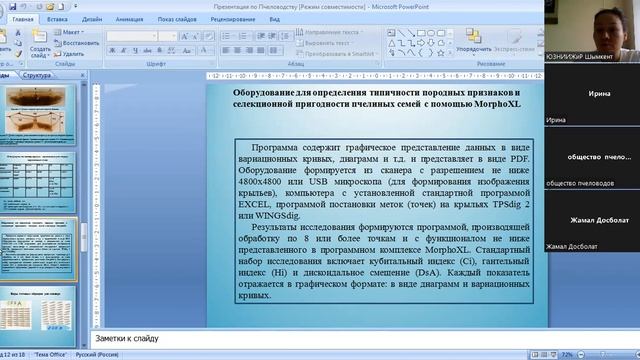Open the Макет layout dropdown

(69, 32)
